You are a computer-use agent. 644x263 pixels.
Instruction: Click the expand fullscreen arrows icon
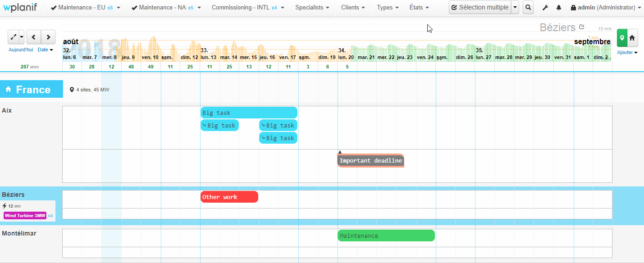point(13,37)
